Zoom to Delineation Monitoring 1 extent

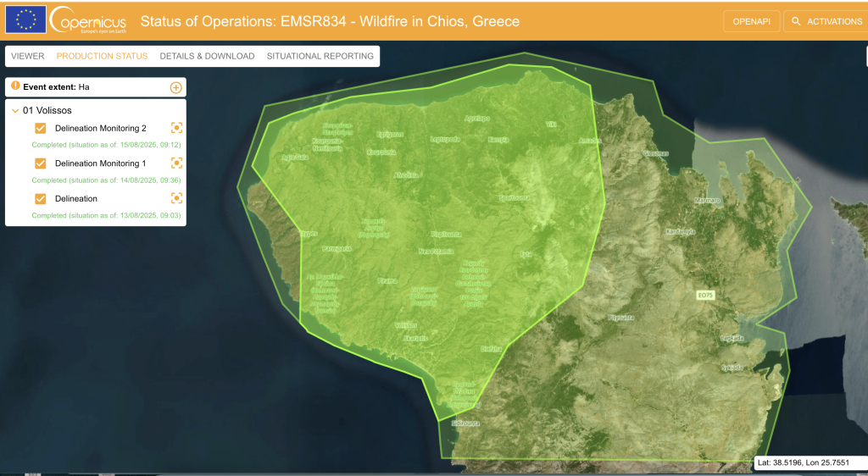(176, 163)
